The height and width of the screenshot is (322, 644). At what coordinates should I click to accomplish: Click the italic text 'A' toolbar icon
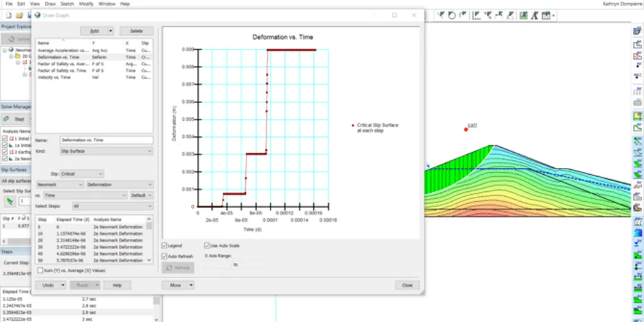click(x=533, y=15)
